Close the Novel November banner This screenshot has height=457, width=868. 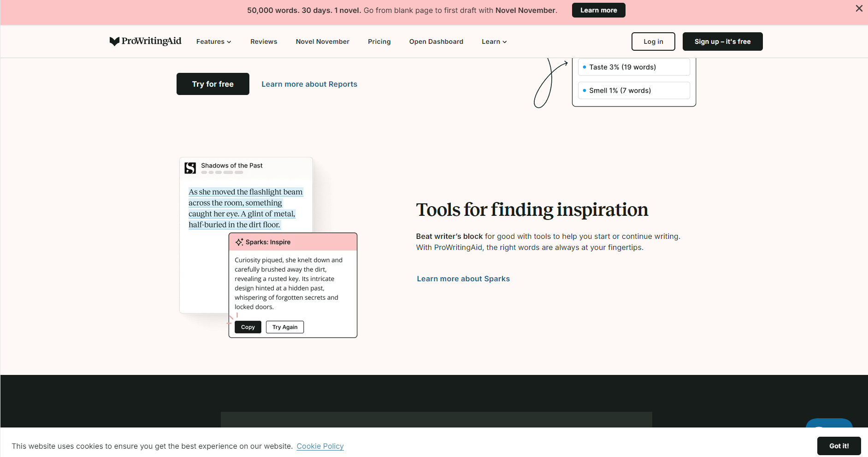click(x=859, y=8)
